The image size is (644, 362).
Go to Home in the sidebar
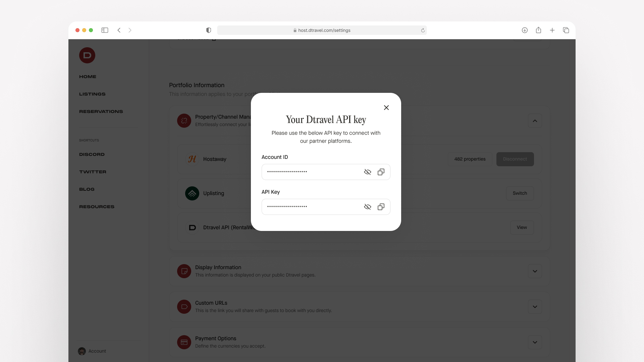pos(88,77)
